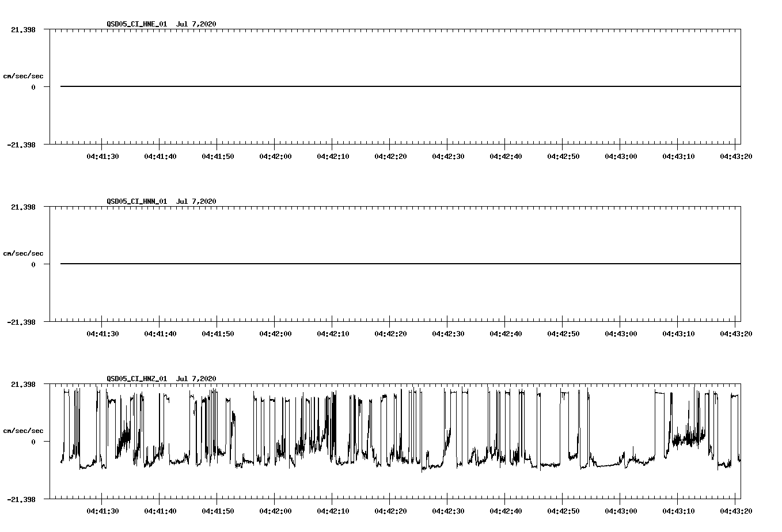
Task: Click the QSD05_CI_HNN_01 plot title
Action: click(161, 201)
